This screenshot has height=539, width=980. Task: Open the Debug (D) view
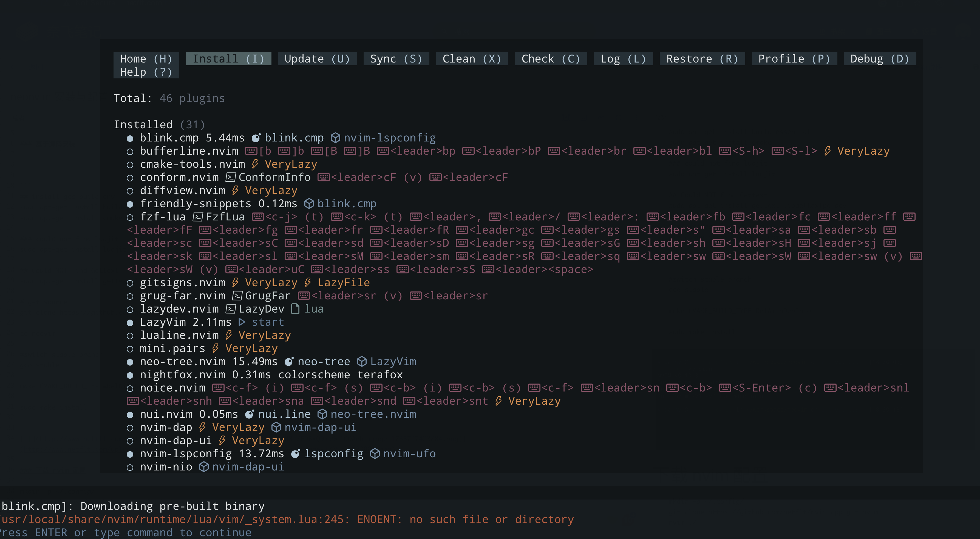pyautogui.click(x=880, y=59)
